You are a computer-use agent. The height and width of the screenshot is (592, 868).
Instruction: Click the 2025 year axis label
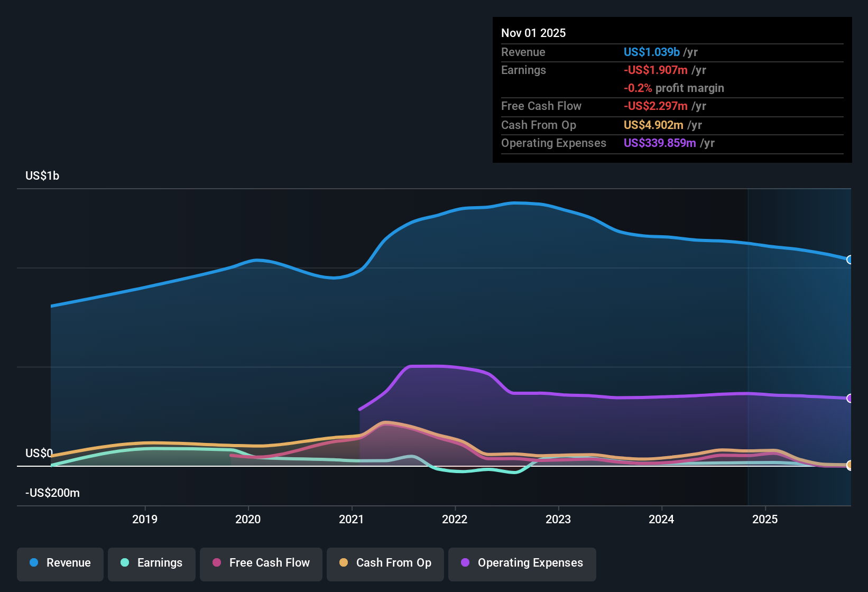pyautogui.click(x=765, y=520)
